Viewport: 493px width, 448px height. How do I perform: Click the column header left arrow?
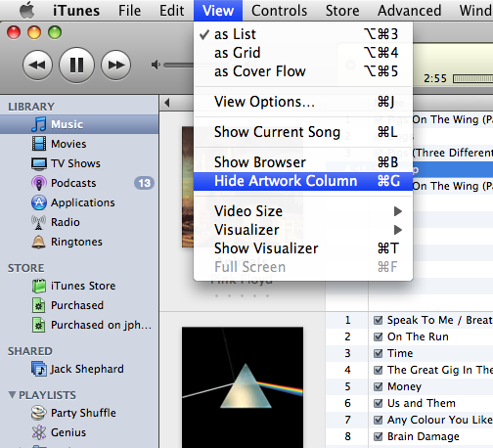click(x=167, y=103)
